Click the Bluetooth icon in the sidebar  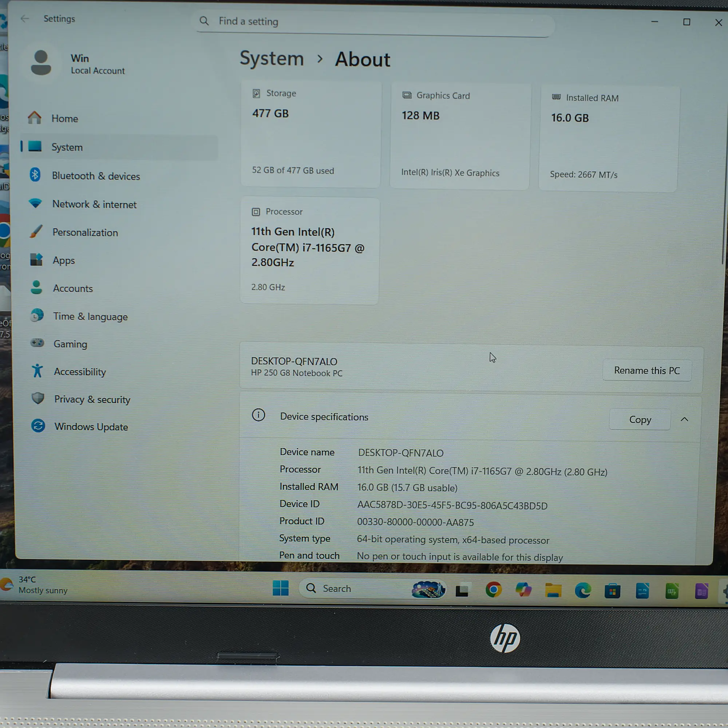(35, 175)
